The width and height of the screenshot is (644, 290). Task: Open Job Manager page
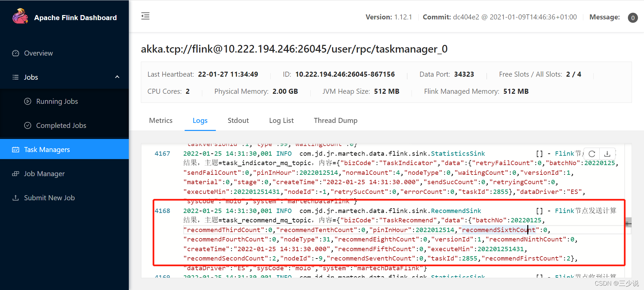click(x=44, y=174)
